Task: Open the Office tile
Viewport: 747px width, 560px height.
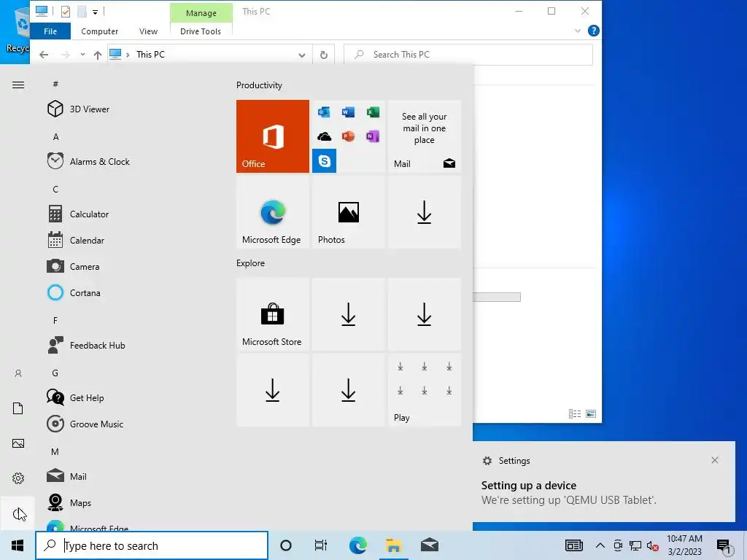Action: (x=273, y=136)
